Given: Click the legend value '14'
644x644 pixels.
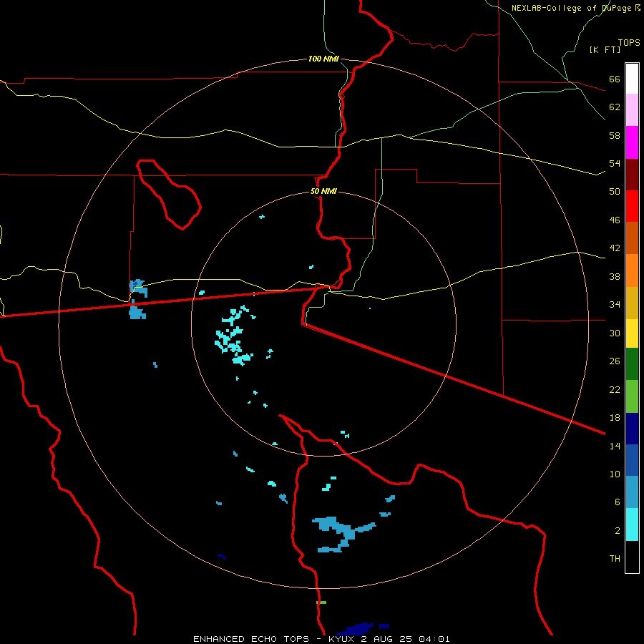Looking at the screenshot, I should tap(615, 446).
